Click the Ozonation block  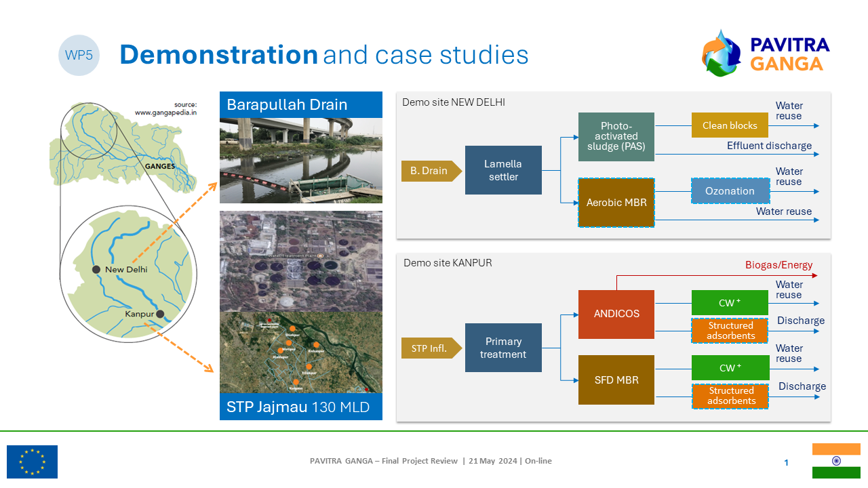(x=730, y=191)
